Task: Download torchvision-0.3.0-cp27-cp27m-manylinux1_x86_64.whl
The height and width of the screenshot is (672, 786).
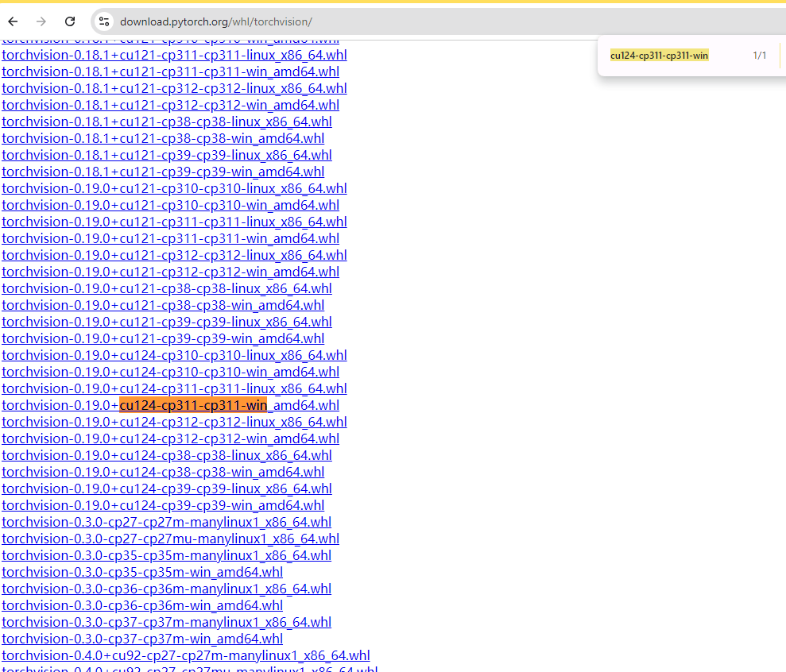Action: click(166, 522)
